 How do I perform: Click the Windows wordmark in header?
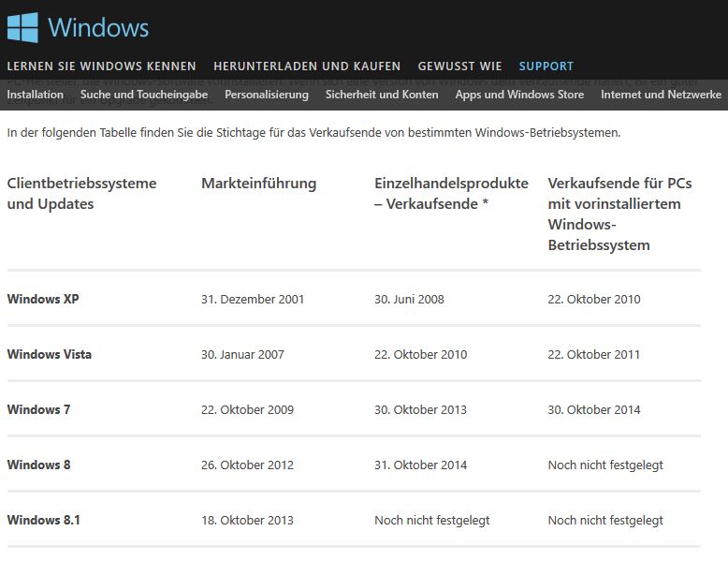coord(98,27)
